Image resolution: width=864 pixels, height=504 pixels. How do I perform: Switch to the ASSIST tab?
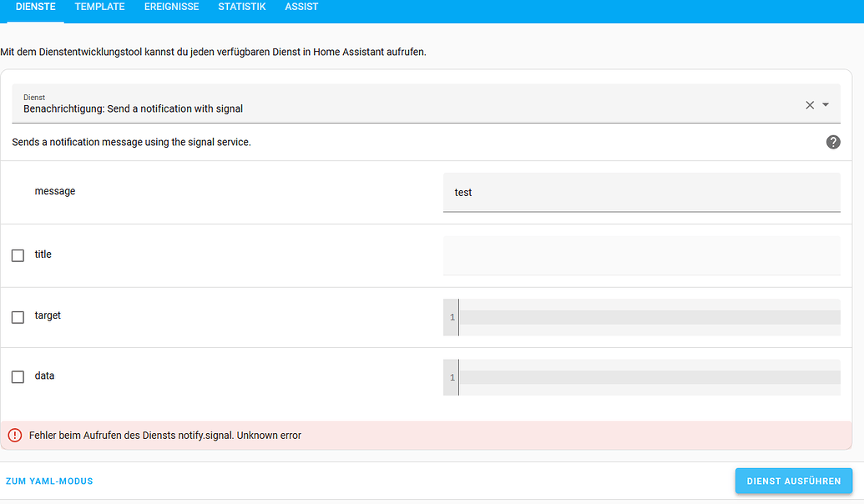click(x=301, y=7)
